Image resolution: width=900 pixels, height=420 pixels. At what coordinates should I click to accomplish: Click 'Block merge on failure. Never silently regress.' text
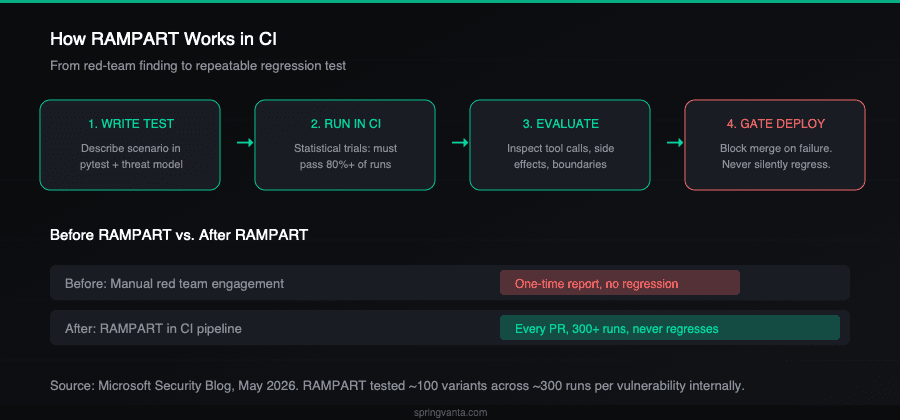coord(775,157)
